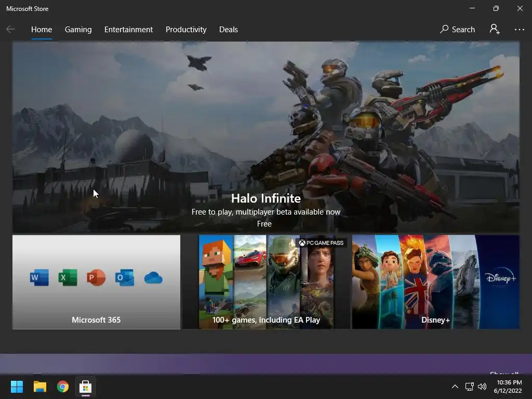The width and height of the screenshot is (532, 399).
Task: Click the PowerPoint icon in Microsoft 365 tile
Action: [96, 277]
